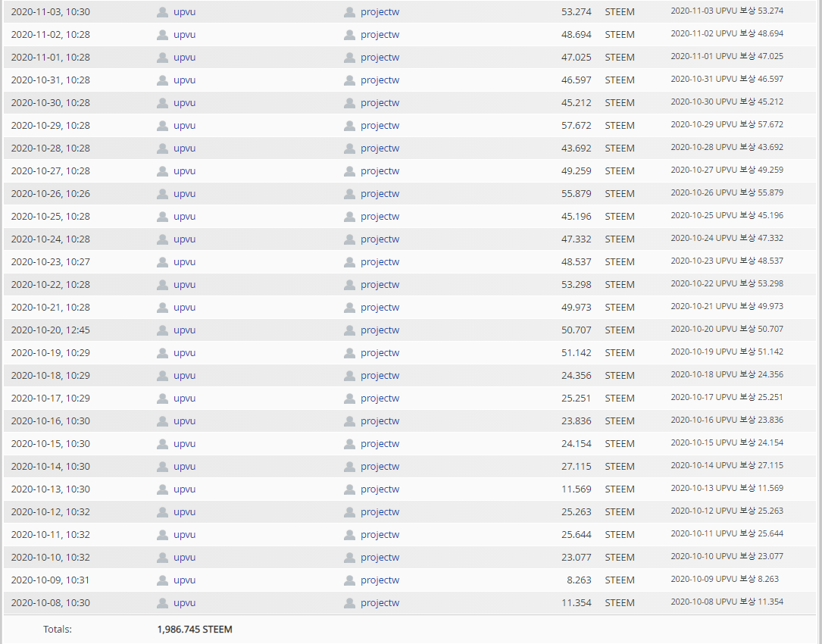The image size is (822, 644).
Task: Select the timestamp 2020-10-08, 10:30
Action: (50, 603)
